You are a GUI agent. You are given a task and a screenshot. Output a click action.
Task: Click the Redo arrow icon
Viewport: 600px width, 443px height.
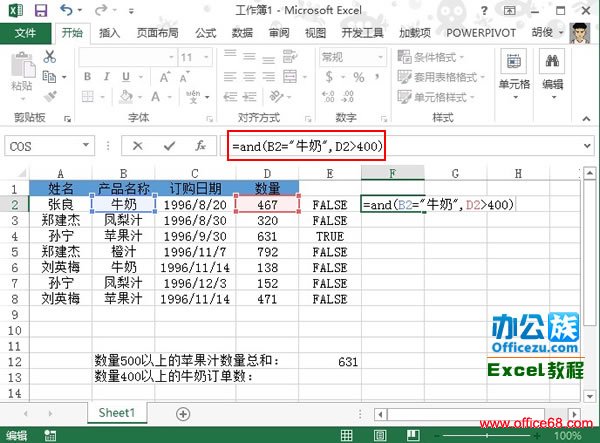(101, 10)
